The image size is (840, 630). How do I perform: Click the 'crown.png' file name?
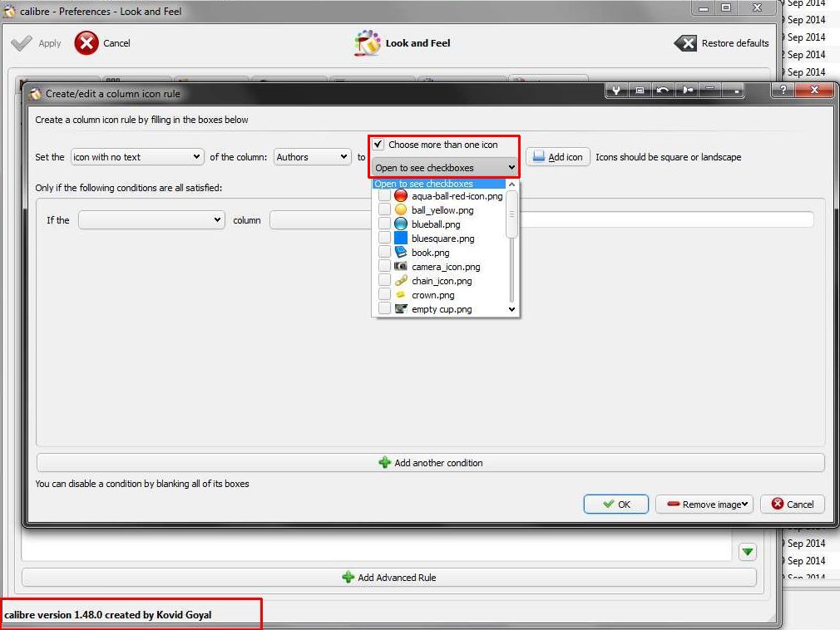(432, 295)
